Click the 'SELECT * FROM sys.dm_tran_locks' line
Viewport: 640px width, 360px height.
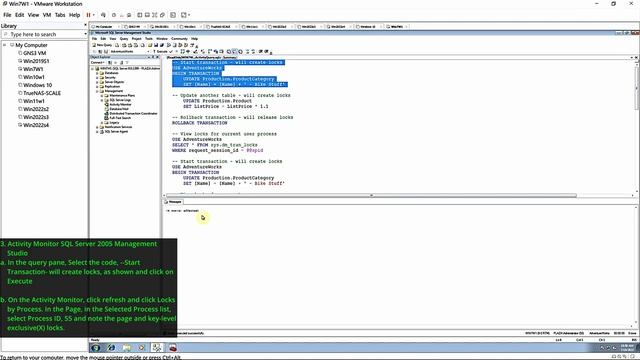click(x=215, y=145)
